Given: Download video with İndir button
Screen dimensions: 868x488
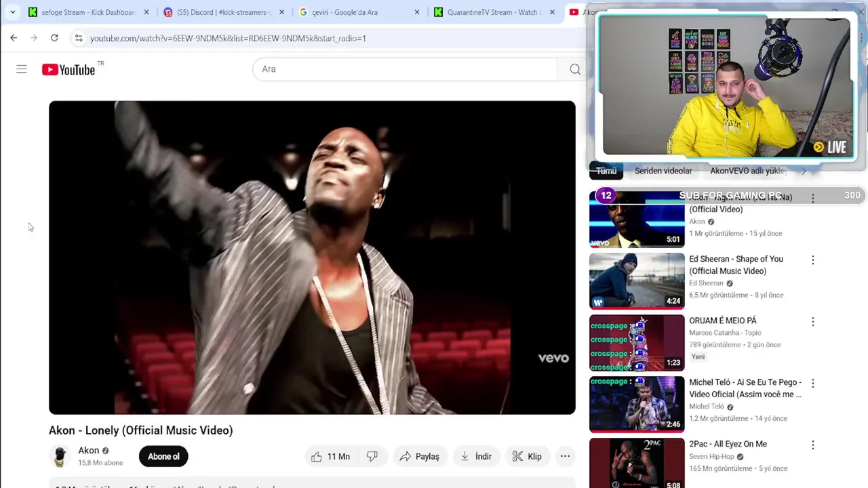Looking at the screenshot, I should pyautogui.click(x=475, y=456).
